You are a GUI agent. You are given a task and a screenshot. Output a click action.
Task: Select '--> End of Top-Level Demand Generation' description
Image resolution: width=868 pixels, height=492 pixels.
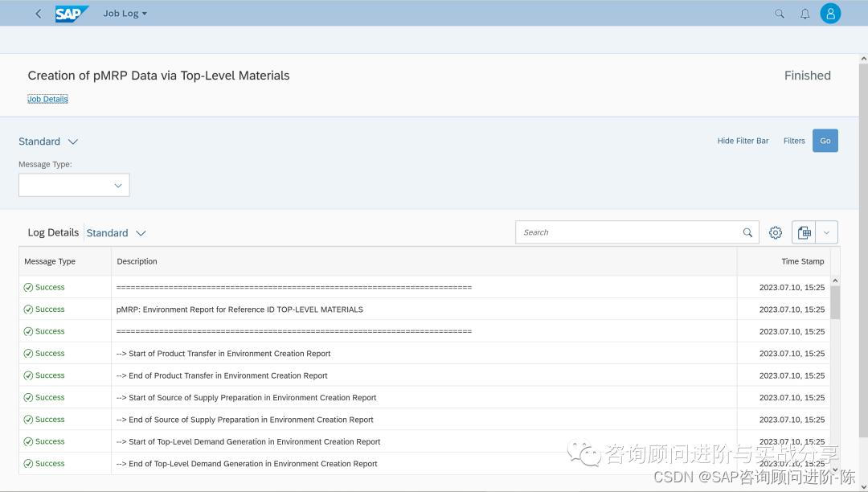click(x=247, y=464)
